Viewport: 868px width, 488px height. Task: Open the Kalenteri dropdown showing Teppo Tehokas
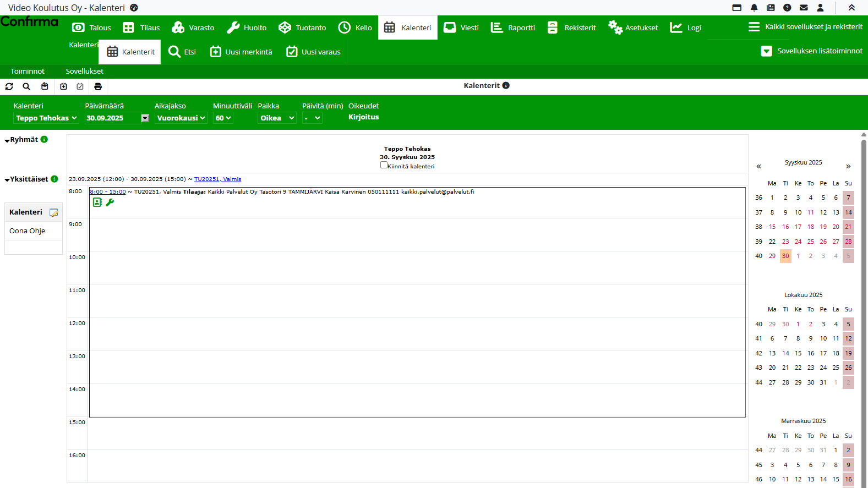[46, 118]
